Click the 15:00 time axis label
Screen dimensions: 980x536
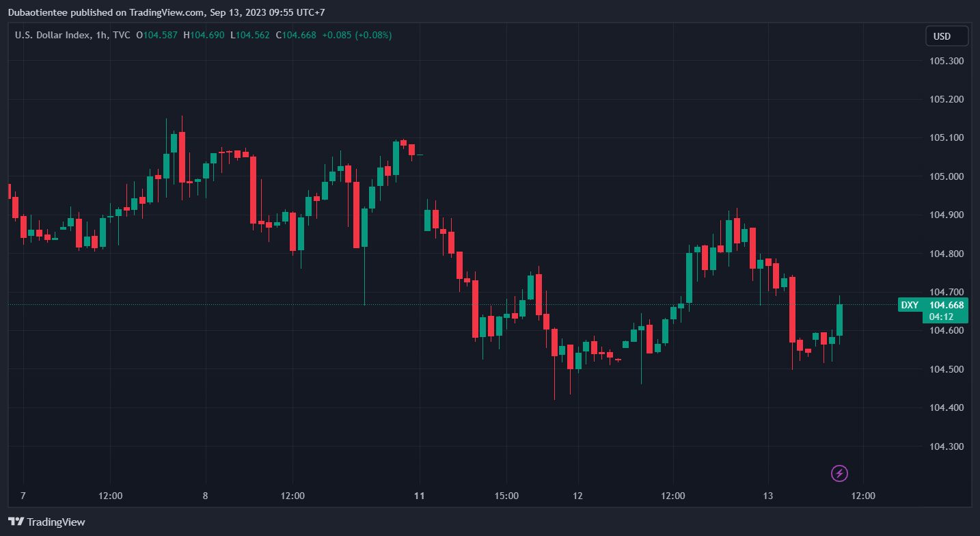coord(506,496)
